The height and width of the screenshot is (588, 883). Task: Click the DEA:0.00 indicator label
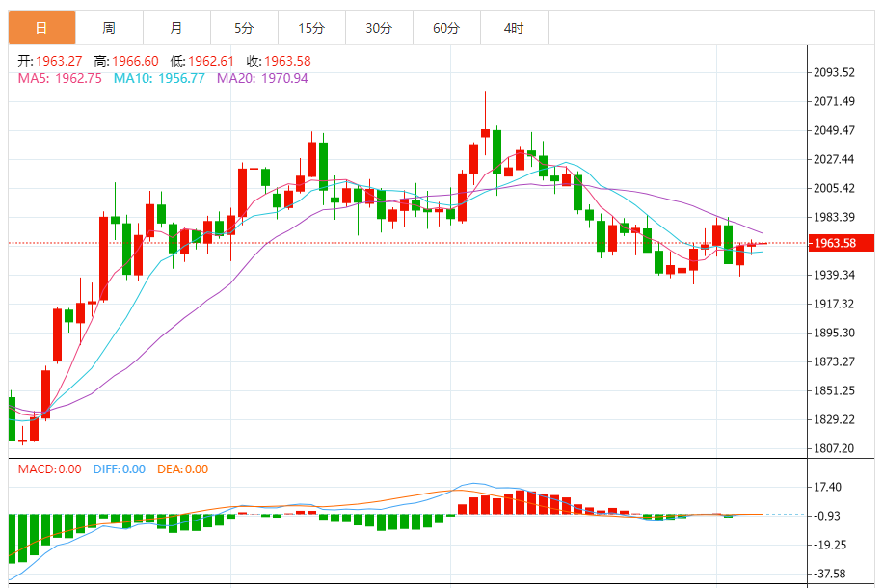[182, 469]
